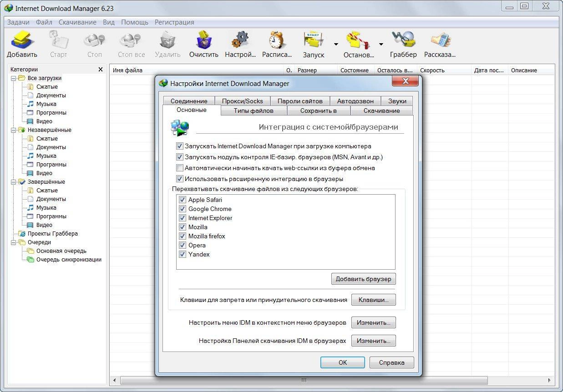Image resolution: width=563 pixels, height=392 pixels.
Task: Open the Скачивание menu
Action: click(x=77, y=22)
